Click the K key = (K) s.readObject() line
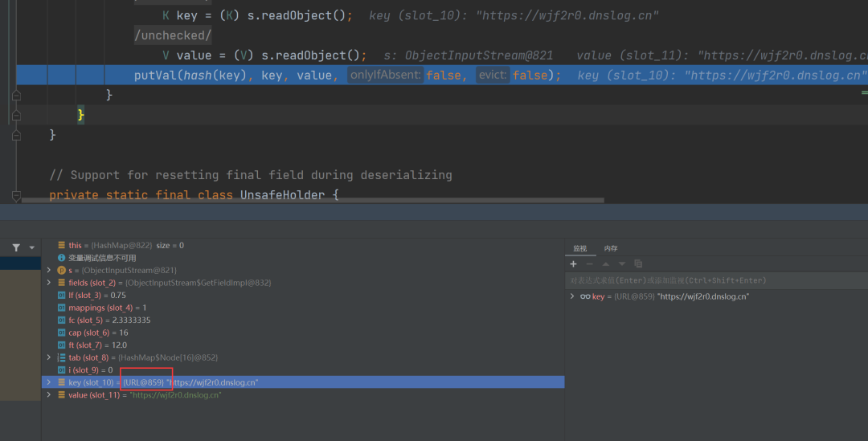 (257, 15)
